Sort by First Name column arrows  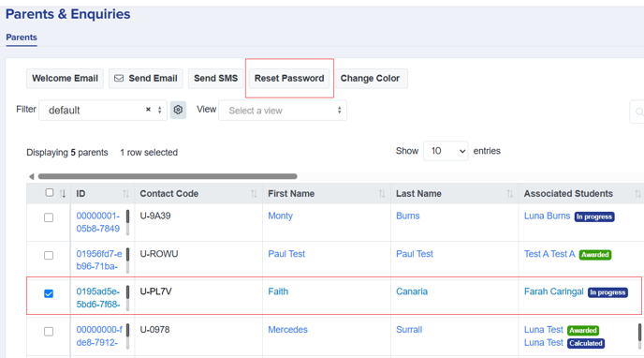tap(382, 194)
